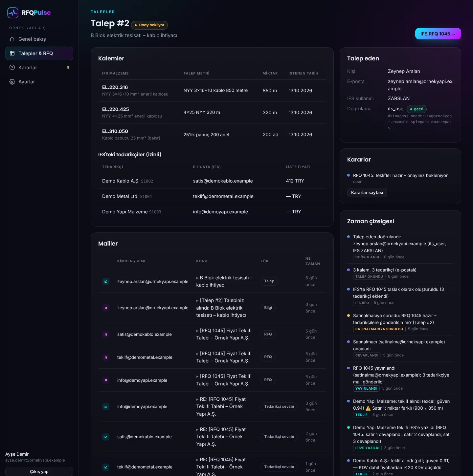The image size is (473, 476).
Task: Select the EL.220.425 item code
Action: [116, 109]
